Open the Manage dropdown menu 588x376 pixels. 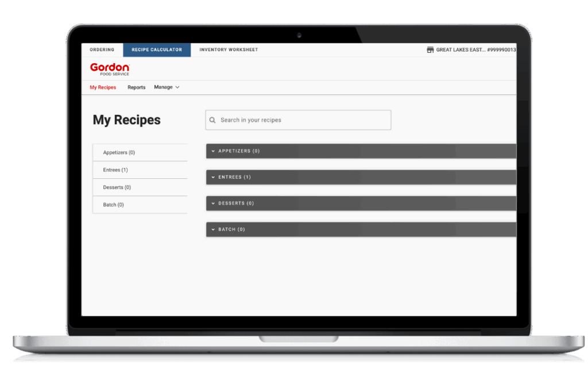pyautogui.click(x=164, y=87)
